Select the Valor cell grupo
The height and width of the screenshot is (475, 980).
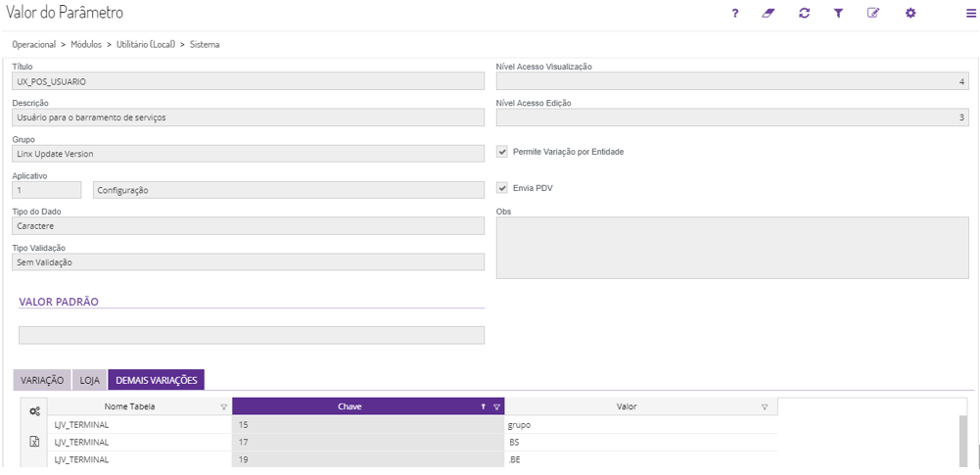pyautogui.click(x=641, y=425)
